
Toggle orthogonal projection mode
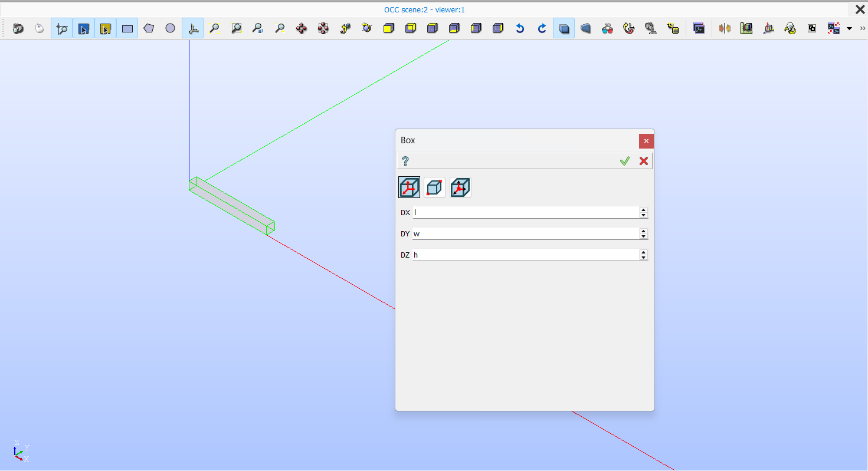[564, 28]
